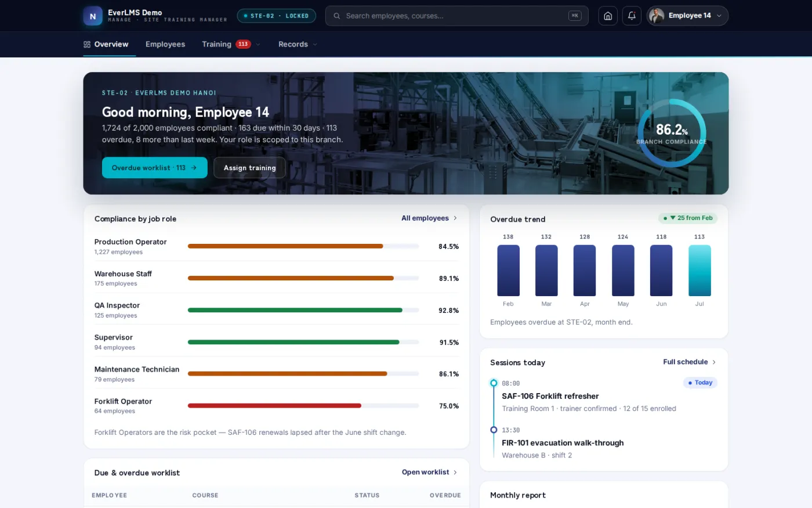Expand the Records menu chevron
The height and width of the screenshot is (508, 812).
click(315, 45)
